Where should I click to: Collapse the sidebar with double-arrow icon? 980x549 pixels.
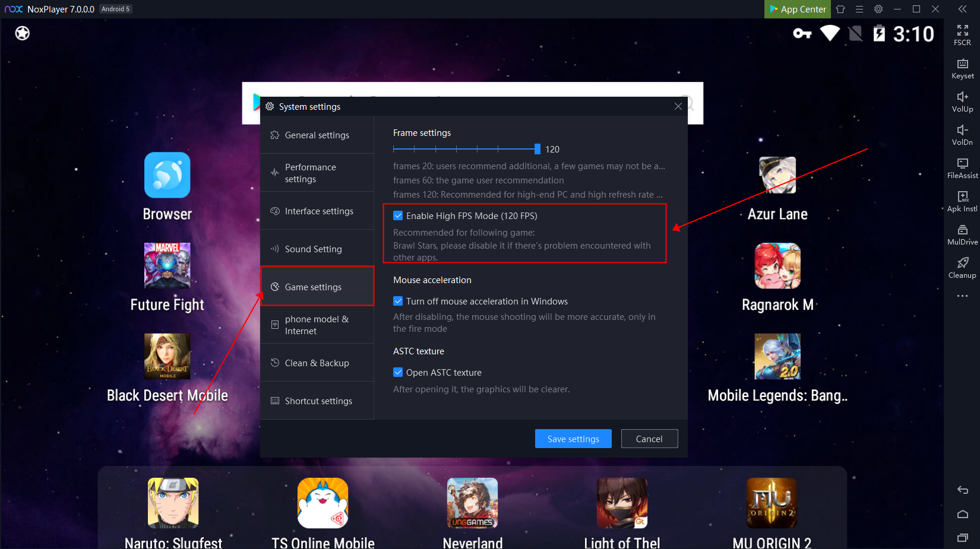click(x=962, y=9)
